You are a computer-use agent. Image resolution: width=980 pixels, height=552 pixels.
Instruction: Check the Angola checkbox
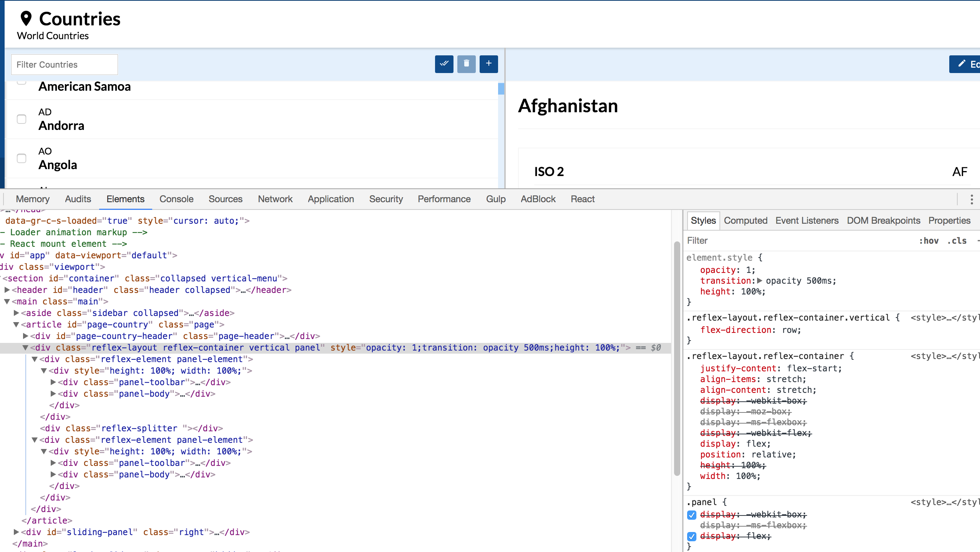pyautogui.click(x=22, y=158)
